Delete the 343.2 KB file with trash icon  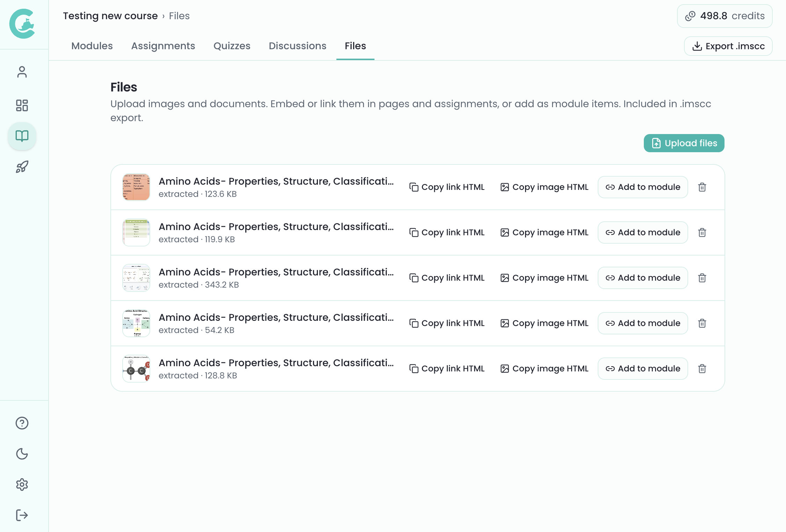pyautogui.click(x=702, y=278)
